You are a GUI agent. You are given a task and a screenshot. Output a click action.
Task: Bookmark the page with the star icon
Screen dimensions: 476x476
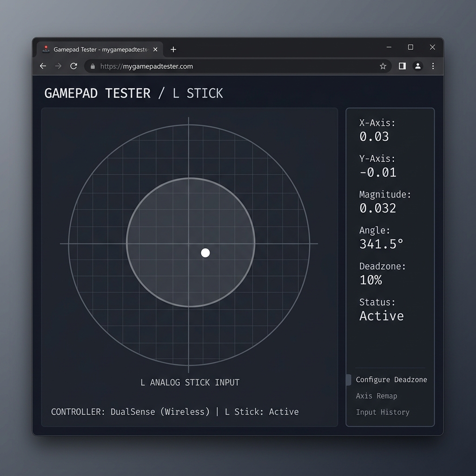pyautogui.click(x=383, y=66)
